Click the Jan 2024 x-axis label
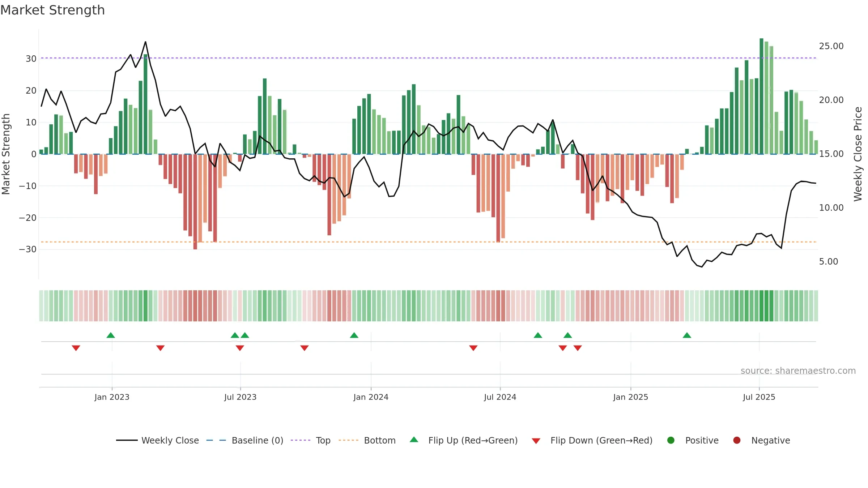The height and width of the screenshot is (488, 868). click(371, 397)
